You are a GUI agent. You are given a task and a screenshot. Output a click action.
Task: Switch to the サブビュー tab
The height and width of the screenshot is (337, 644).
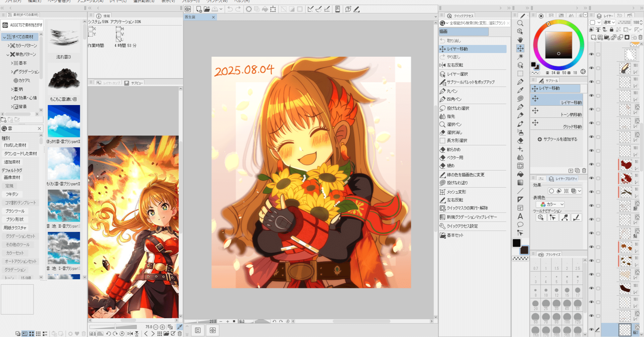click(x=134, y=83)
